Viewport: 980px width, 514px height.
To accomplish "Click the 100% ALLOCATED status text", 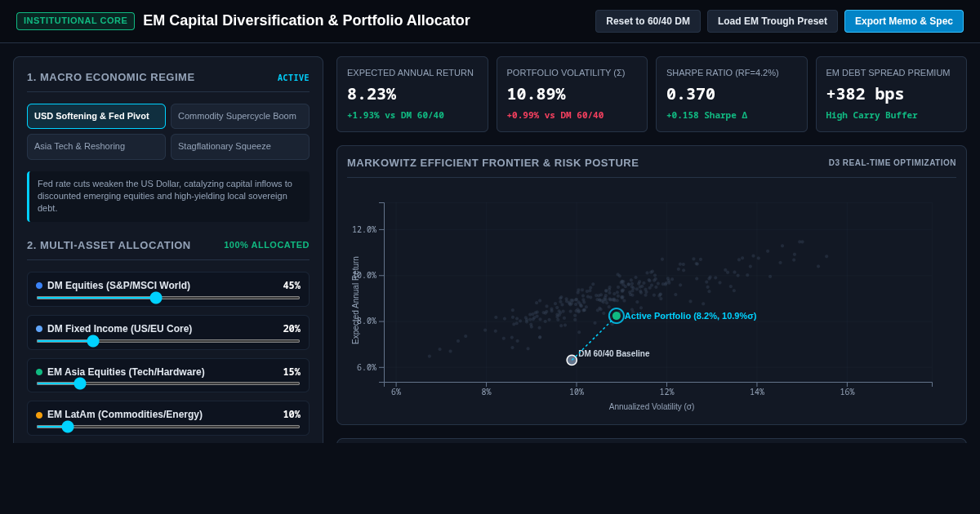I will (267, 246).
